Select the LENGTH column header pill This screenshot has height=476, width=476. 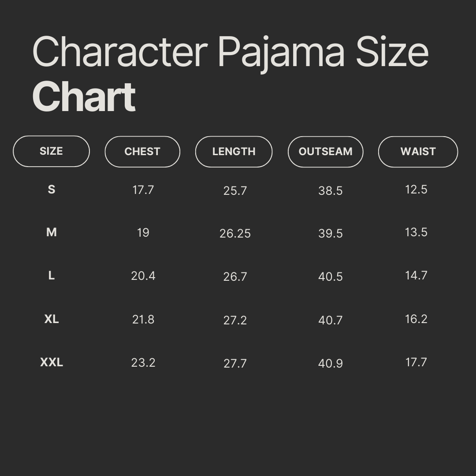(x=234, y=152)
